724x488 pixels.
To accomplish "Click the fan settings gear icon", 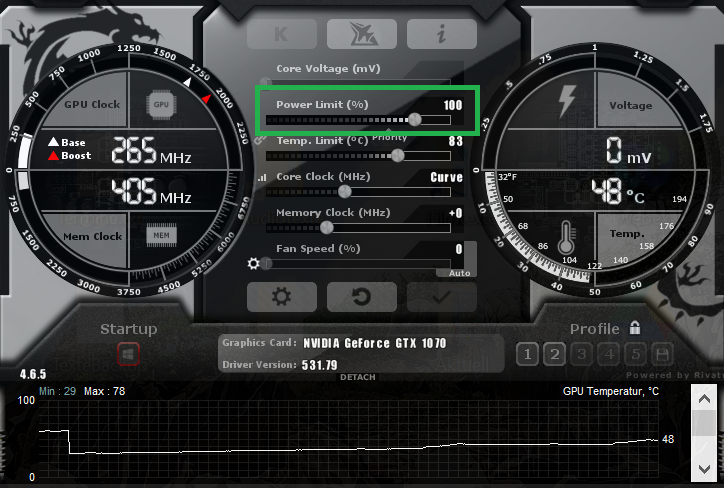I will point(253,264).
